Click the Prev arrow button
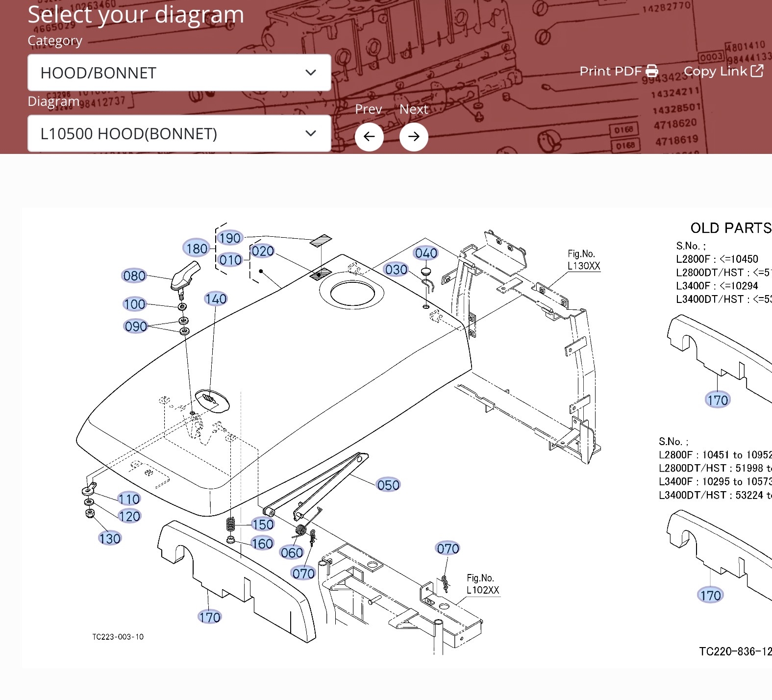 coord(369,137)
